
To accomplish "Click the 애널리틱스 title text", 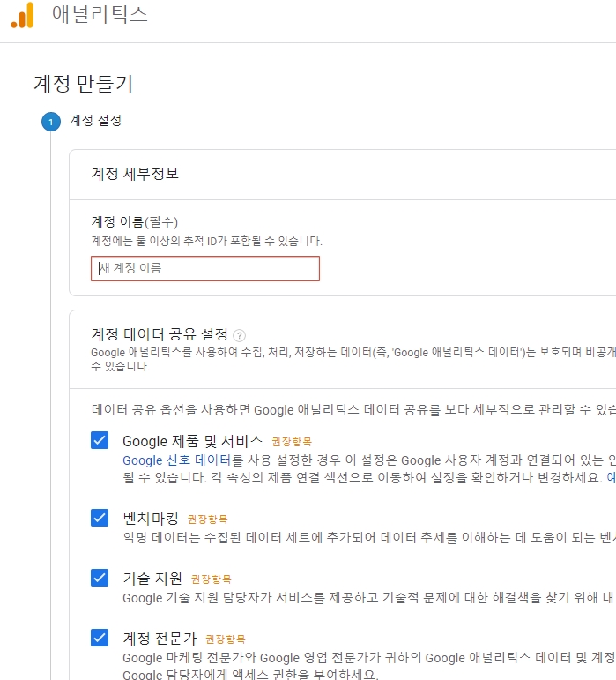I will [x=100, y=14].
